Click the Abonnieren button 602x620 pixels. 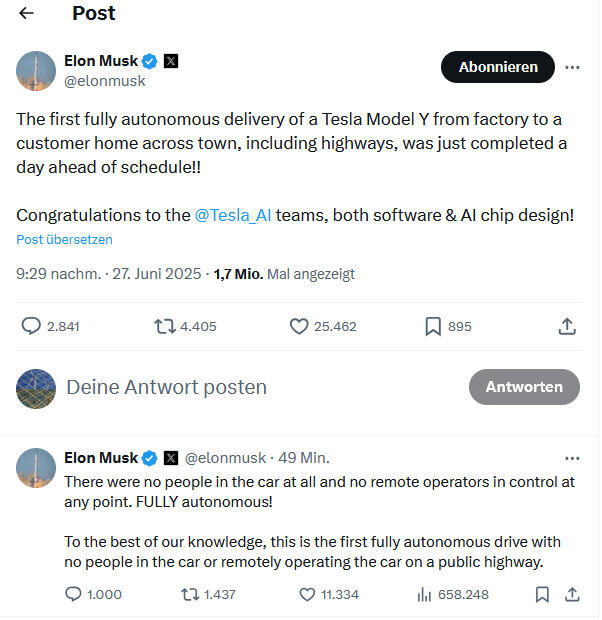[x=498, y=67]
